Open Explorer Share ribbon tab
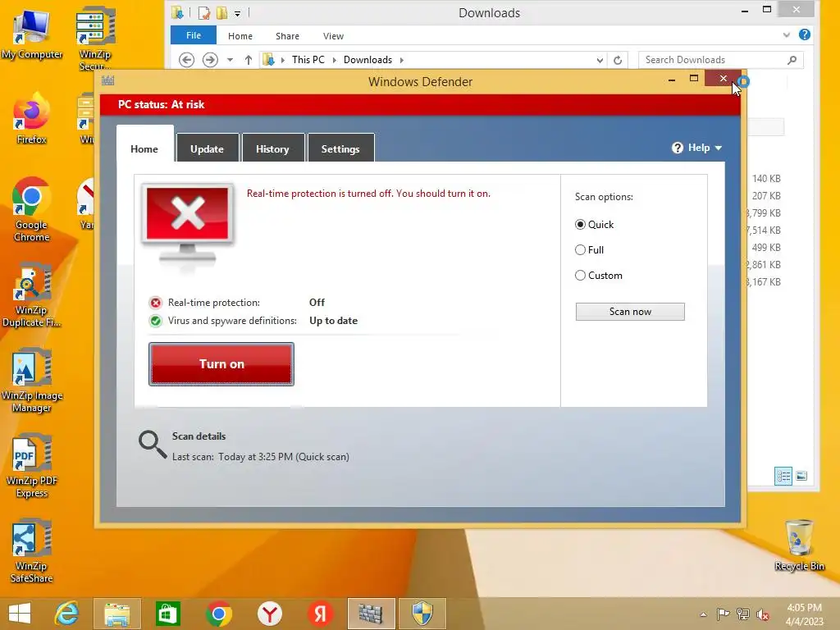 point(287,36)
